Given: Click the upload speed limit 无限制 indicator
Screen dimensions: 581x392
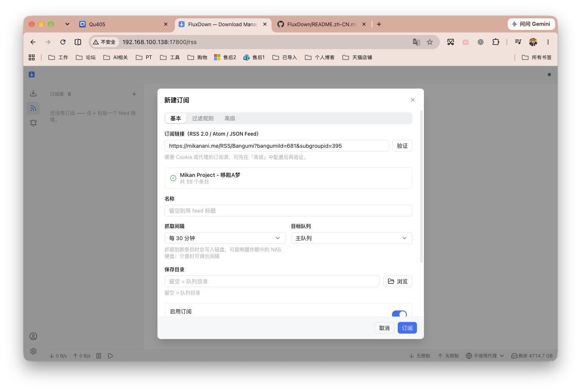Looking at the screenshot, I should pos(448,356).
